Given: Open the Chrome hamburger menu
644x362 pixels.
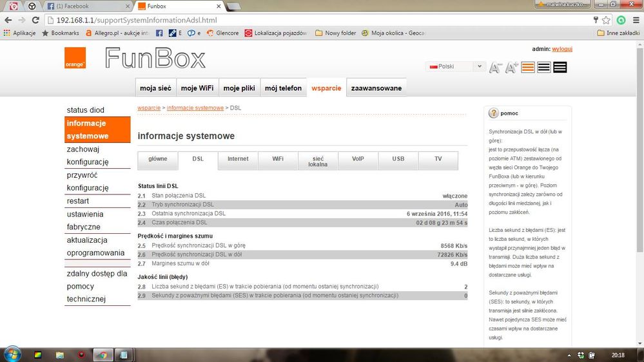Looking at the screenshot, I should click(x=634, y=20).
